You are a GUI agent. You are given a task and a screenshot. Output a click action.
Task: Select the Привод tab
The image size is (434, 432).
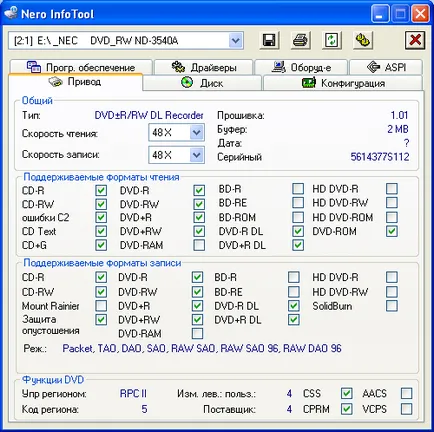pos(75,82)
